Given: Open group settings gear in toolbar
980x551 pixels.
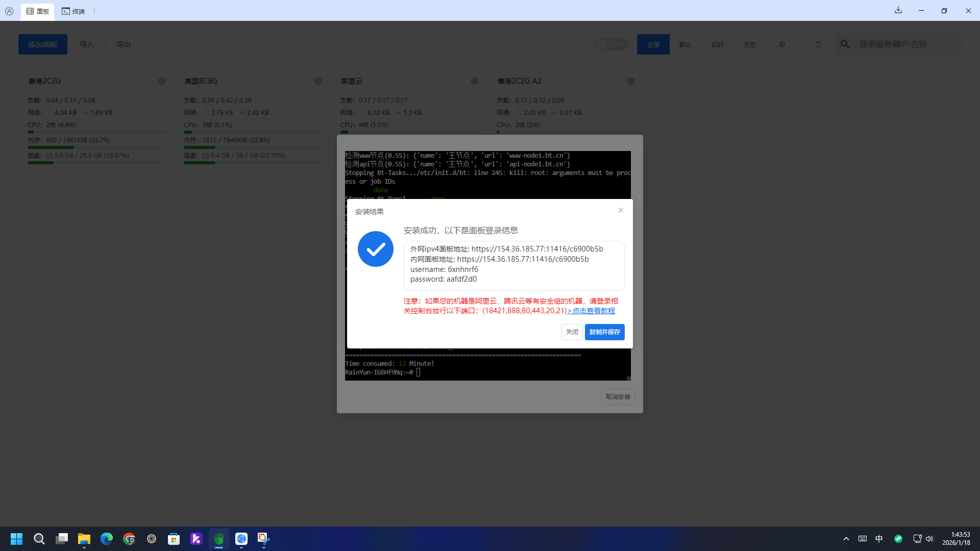Looking at the screenshot, I should coord(782,44).
